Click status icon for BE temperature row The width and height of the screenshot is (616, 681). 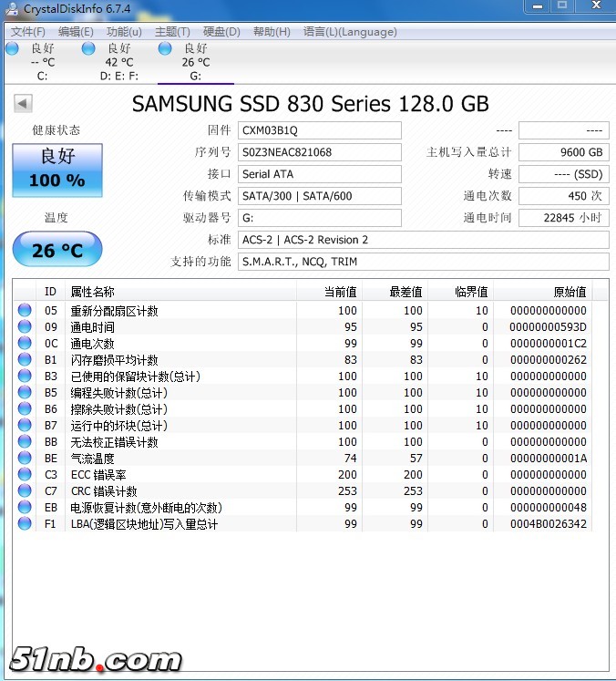24,459
